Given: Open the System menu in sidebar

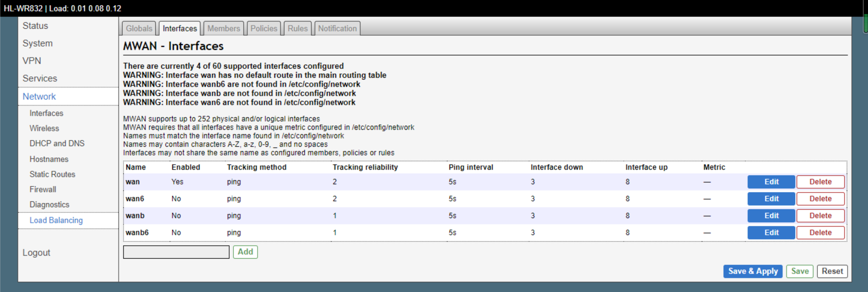Looking at the screenshot, I should pyautogui.click(x=38, y=43).
